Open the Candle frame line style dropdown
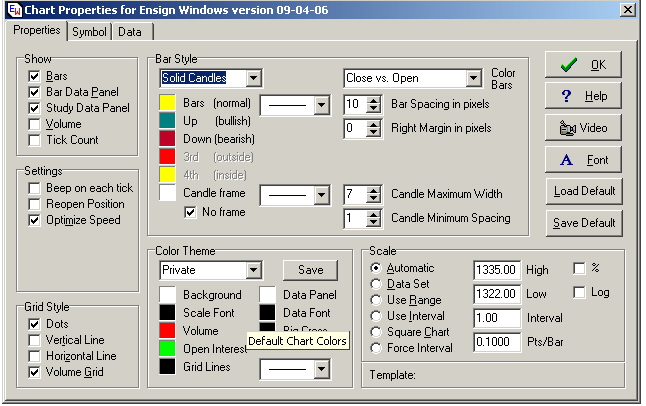 point(321,195)
